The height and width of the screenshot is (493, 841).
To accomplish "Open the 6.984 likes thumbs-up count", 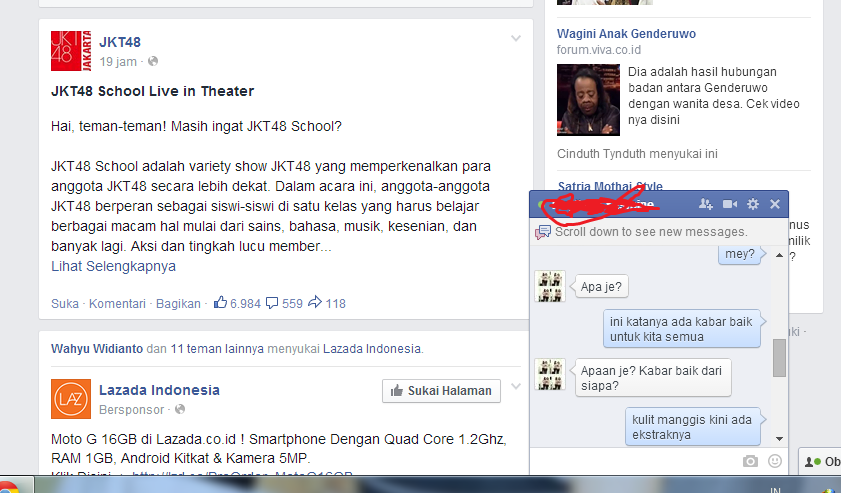I will tap(237, 303).
